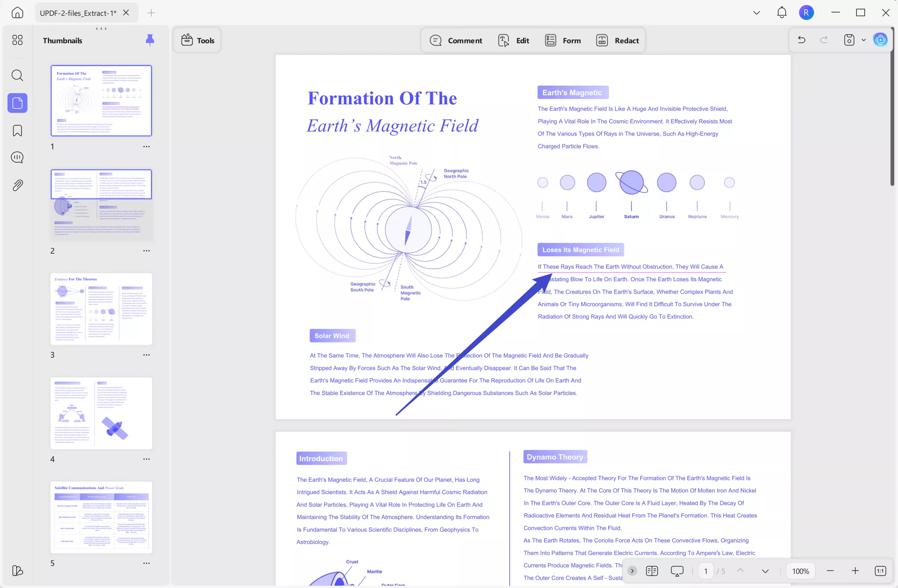This screenshot has width=898, height=588.
Task: Click the undo arrow
Action: pos(802,40)
